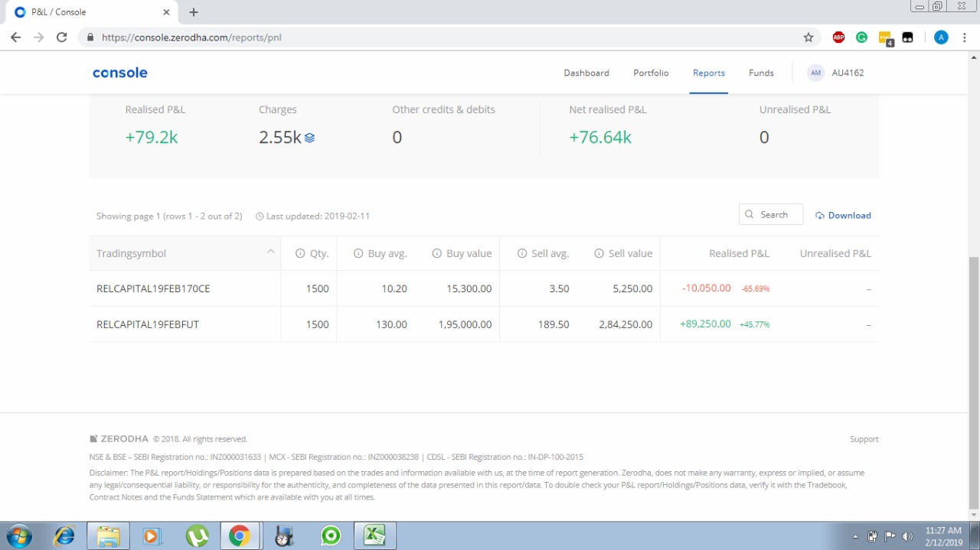Open Excel from taskbar
980x550 pixels.
374,536
